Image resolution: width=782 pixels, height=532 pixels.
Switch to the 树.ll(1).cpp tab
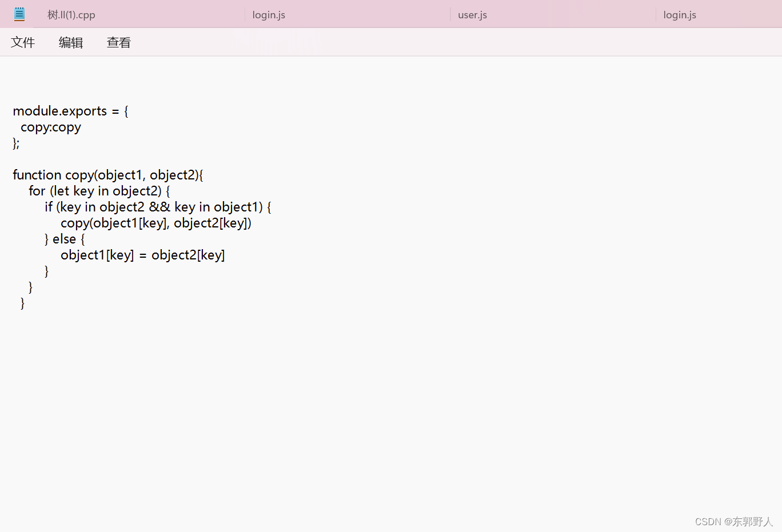tap(71, 14)
